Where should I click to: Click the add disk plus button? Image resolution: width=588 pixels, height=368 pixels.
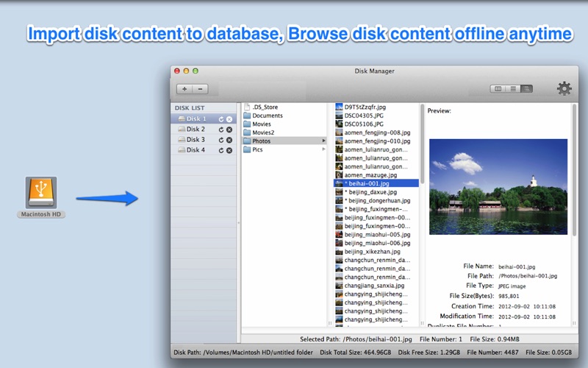pyautogui.click(x=184, y=89)
